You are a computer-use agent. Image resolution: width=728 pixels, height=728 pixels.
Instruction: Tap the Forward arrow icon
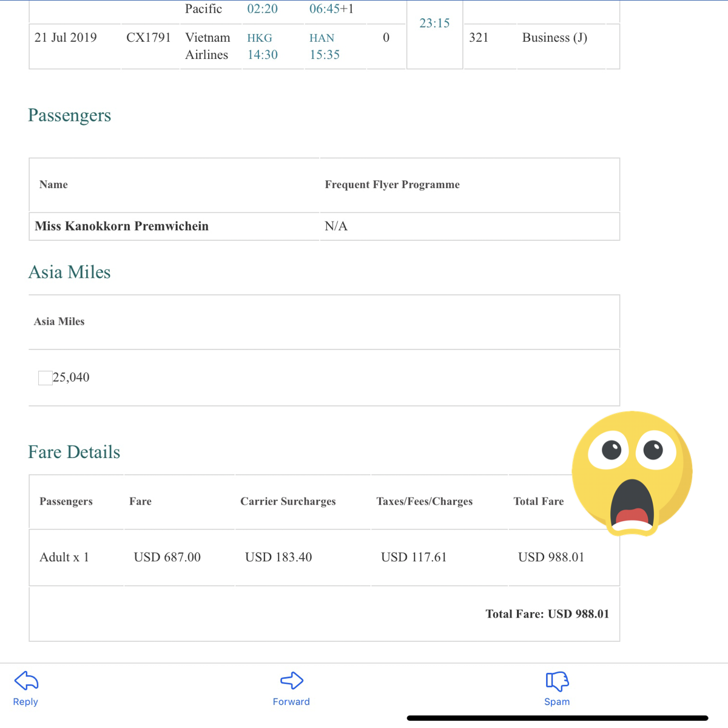click(292, 681)
